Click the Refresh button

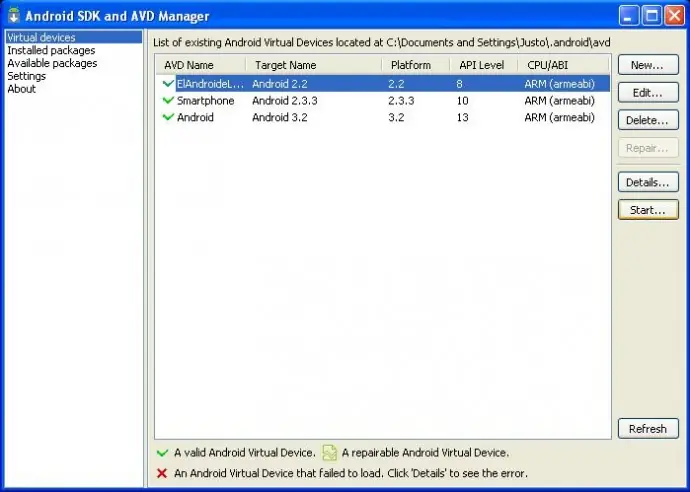648,429
